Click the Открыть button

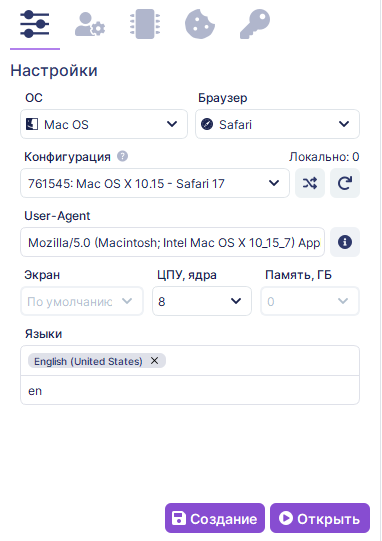(x=320, y=518)
